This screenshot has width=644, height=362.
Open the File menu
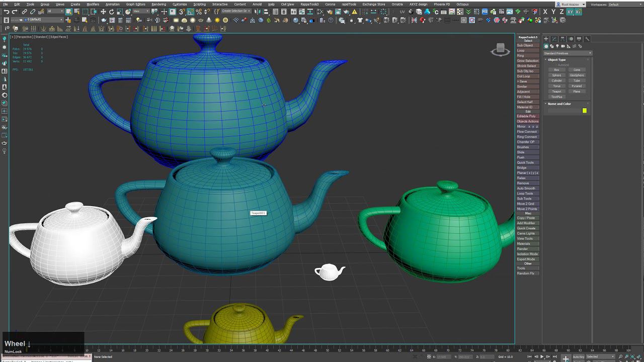(5, 4)
